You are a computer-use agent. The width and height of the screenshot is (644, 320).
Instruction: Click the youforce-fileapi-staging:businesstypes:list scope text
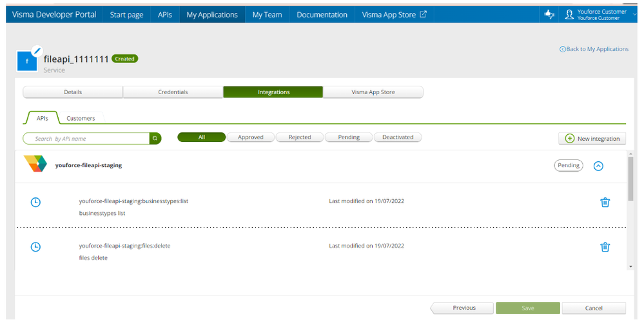coord(133,202)
